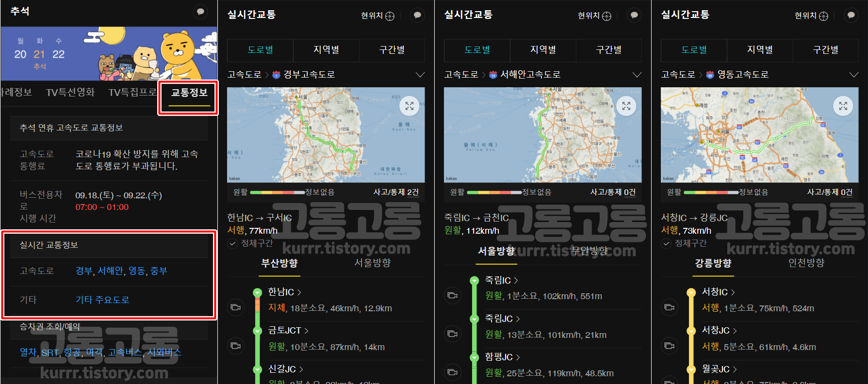The height and width of the screenshot is (384, 868).
Task: Open 기타 주요도로 link
Action: point(102,300)
